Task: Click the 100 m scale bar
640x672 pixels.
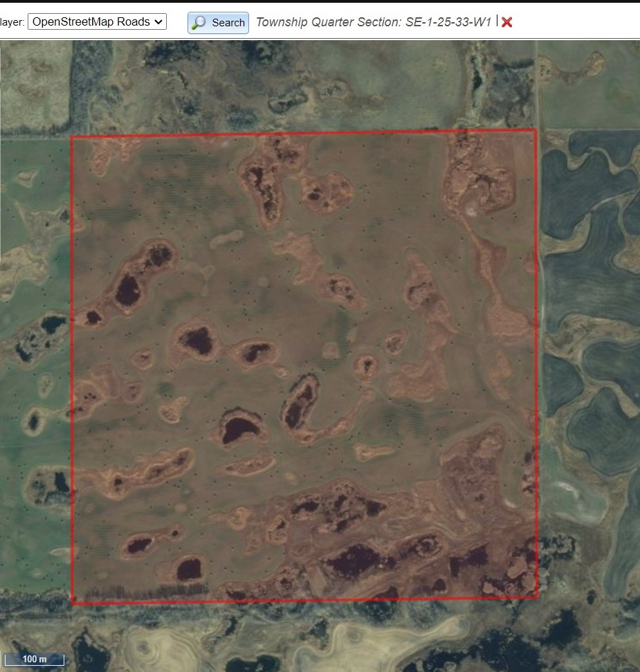Action: (x=35, y=659)
